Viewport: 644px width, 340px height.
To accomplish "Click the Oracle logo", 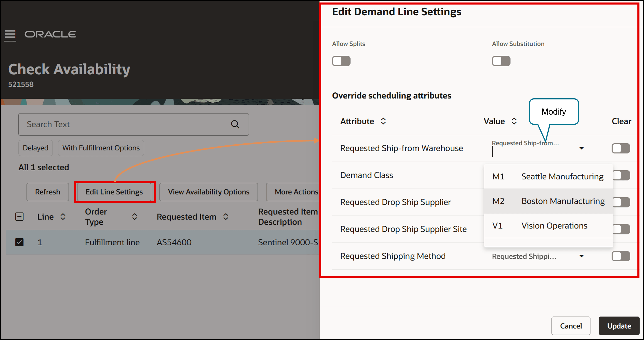I will pos(50,34).
